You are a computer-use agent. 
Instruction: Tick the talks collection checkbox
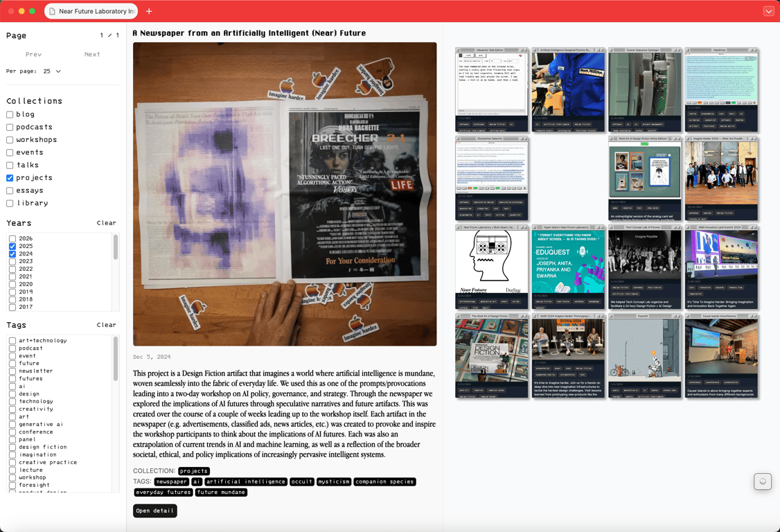10,166
